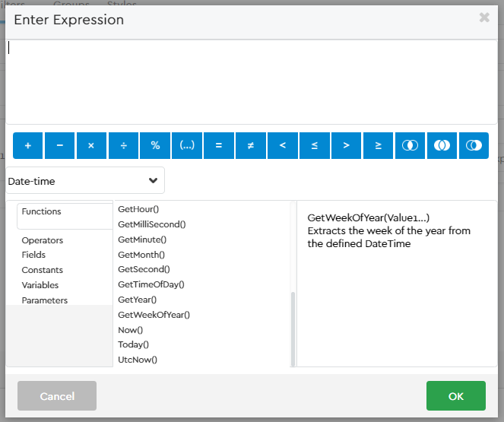Add the percent modulo operator
The height and width of the screenshot is (422, 504).
coord(155,145)
